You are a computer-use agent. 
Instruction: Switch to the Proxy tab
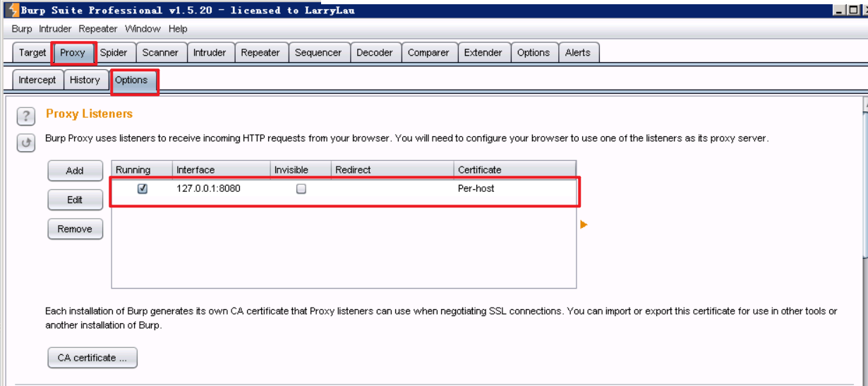pos(73,53)
